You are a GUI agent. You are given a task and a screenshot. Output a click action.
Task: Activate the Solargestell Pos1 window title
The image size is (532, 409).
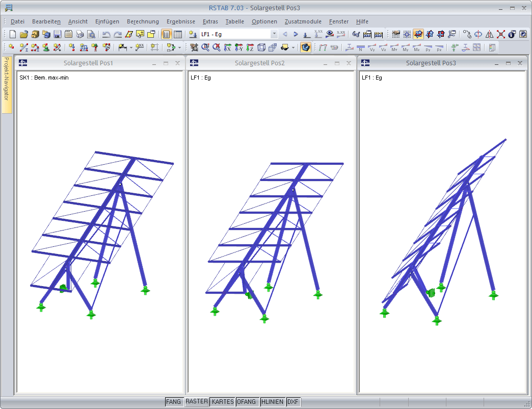click(88, 63)
